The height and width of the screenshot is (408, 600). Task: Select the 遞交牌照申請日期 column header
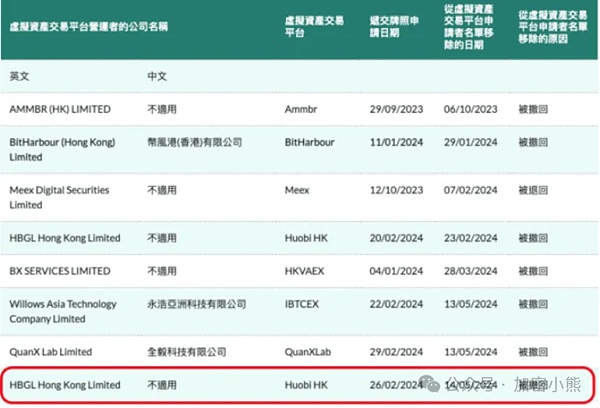[x=394, y=26]
